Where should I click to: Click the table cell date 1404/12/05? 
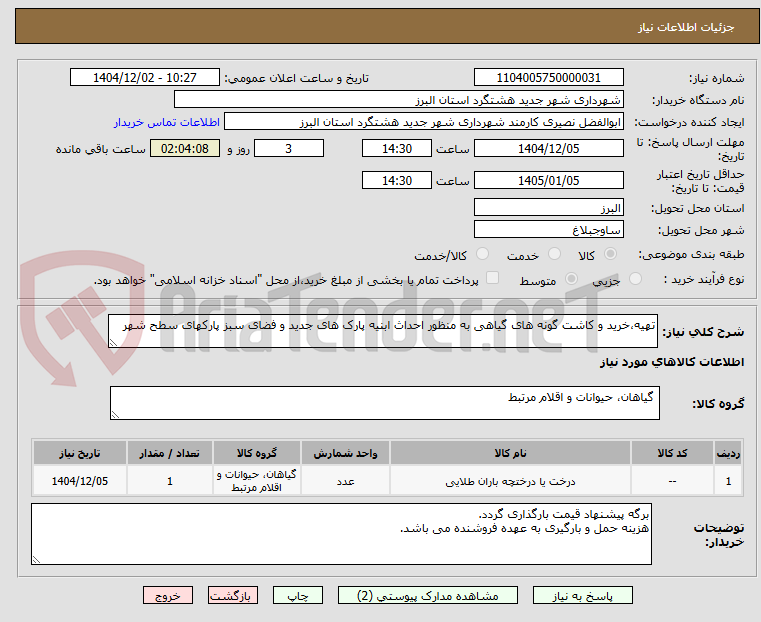pos(80,481)
